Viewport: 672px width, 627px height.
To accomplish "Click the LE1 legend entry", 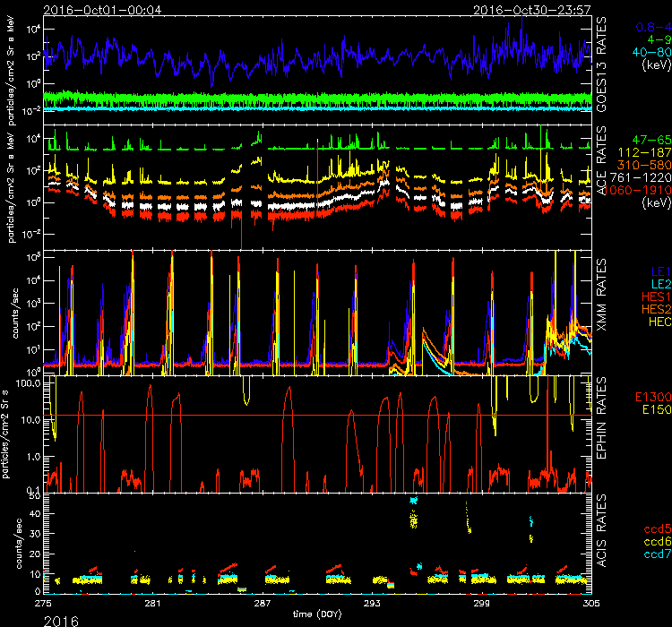I will 661,271.
